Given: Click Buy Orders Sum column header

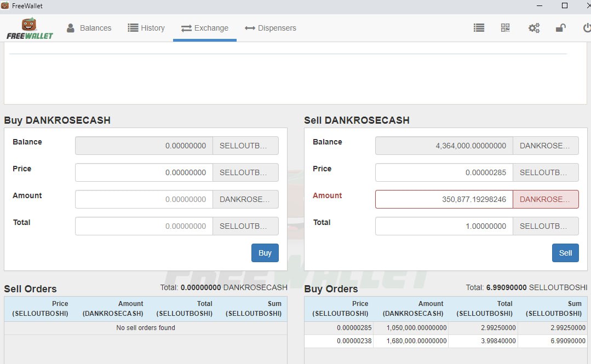Looking at the screenshot, I should (554, 309).
